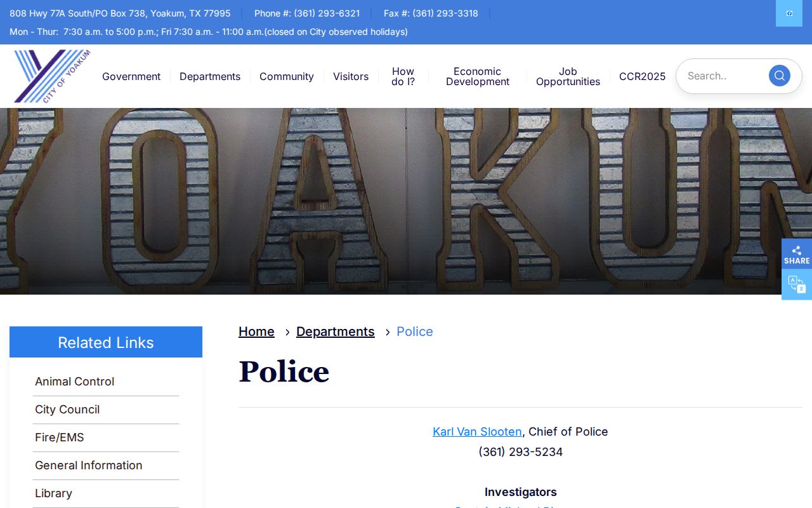Open the CCR2025 menu item
Image resolution: width=812 pixels, height=508 pixels.
(642, 76)
